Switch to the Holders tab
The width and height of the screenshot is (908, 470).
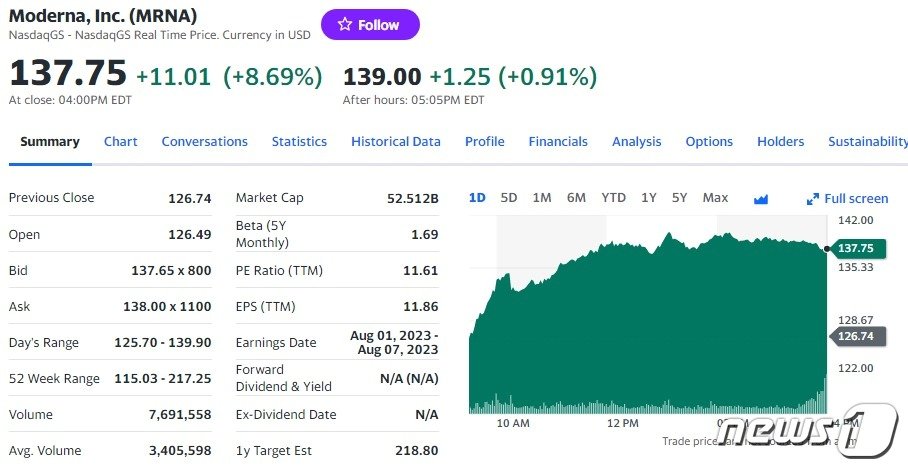[780, 142]
